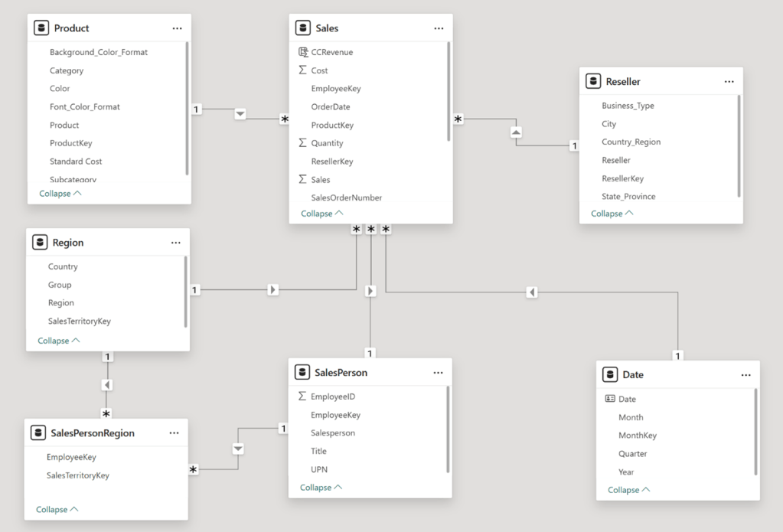Click filter direction arrow between Product and Sales
Image resolution: width=783 pixels, height=532 pixels.
click(x=240, y=114)
